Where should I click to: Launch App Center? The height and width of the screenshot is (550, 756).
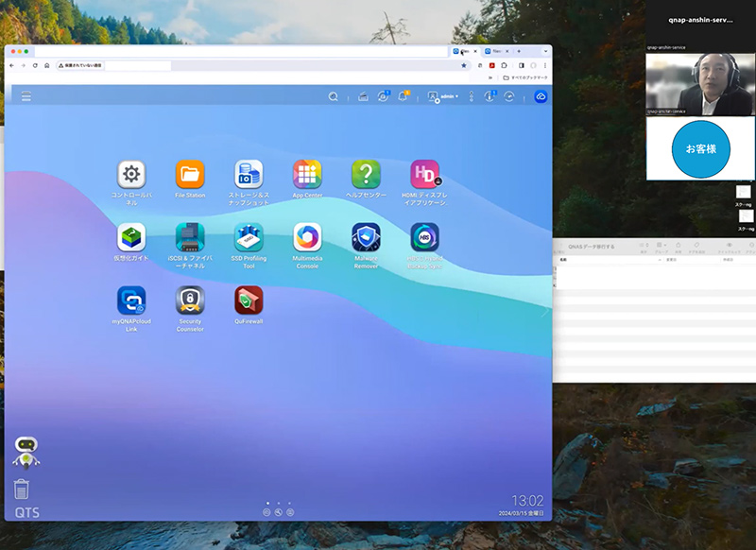307,174
